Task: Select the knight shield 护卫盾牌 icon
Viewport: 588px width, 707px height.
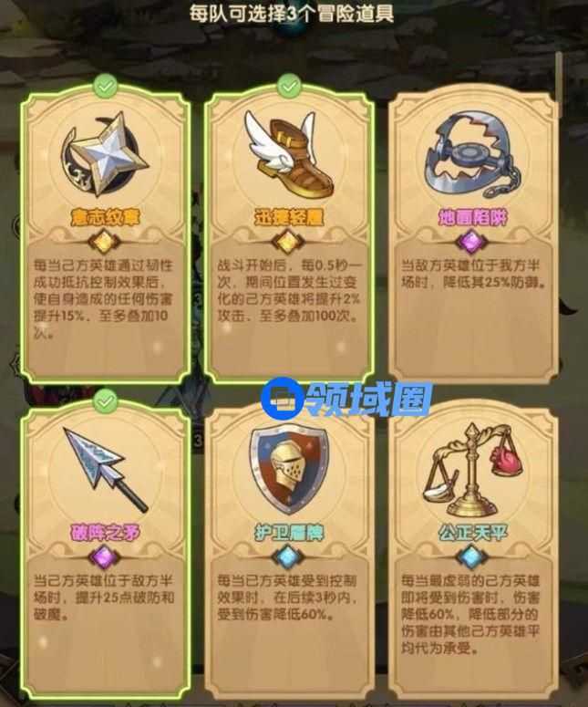Action: pos(289,469)
